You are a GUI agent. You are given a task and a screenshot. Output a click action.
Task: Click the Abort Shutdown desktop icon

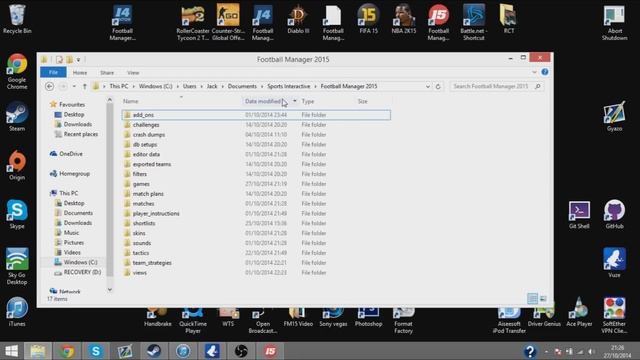(x=614, y=23)
